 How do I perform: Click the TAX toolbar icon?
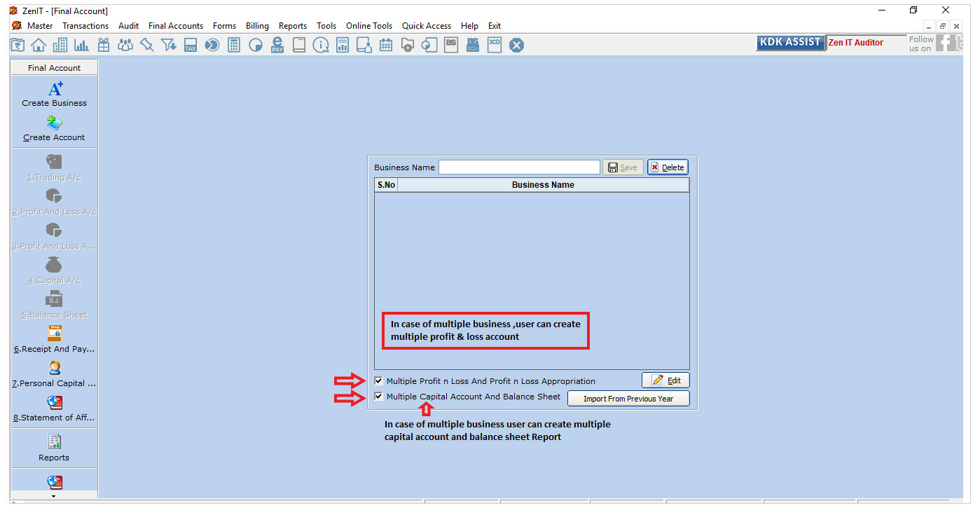point(191,45)
